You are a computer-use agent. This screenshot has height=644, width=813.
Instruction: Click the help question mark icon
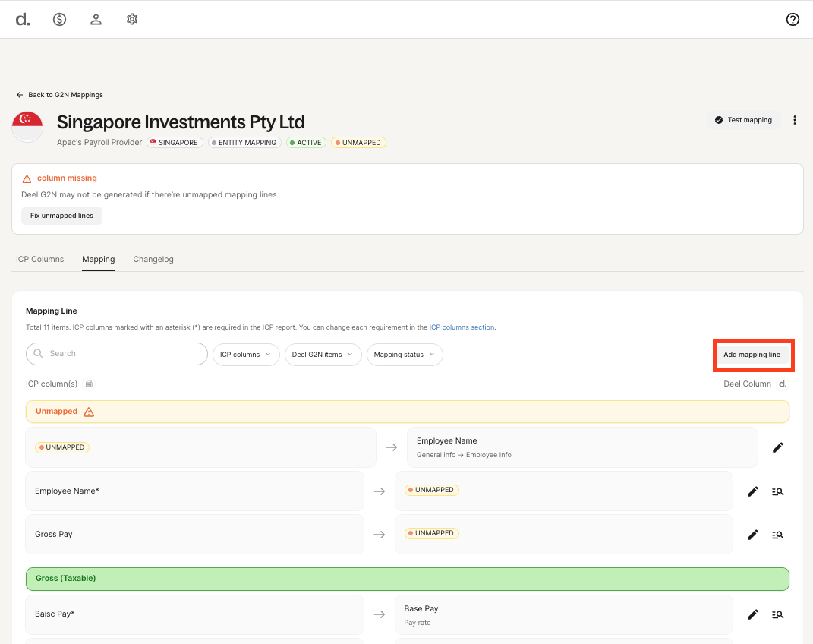pos(793,20)
